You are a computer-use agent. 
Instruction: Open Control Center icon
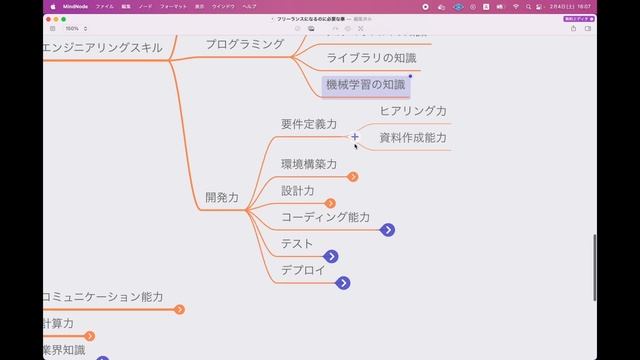tap(539, 7)
